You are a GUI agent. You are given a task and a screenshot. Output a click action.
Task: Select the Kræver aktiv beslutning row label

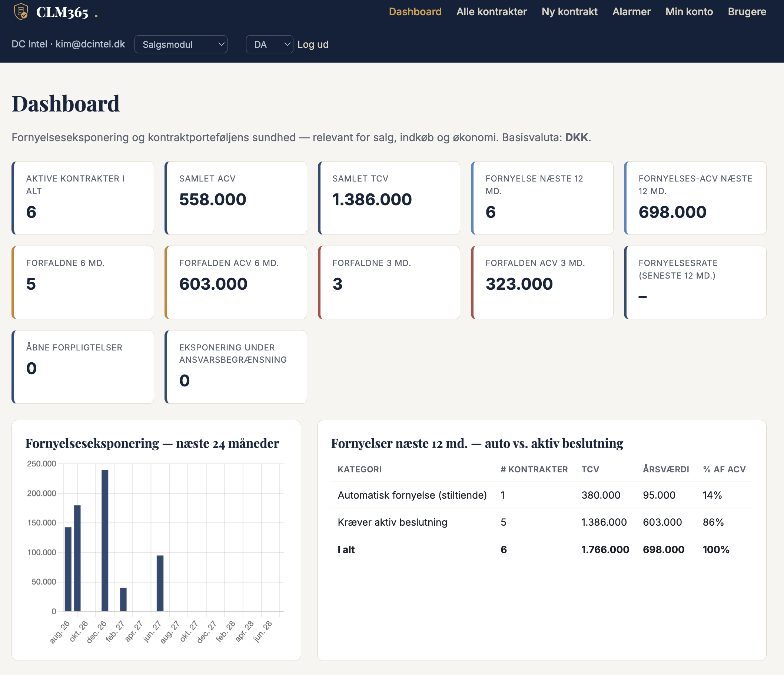[x=392, y=522]
